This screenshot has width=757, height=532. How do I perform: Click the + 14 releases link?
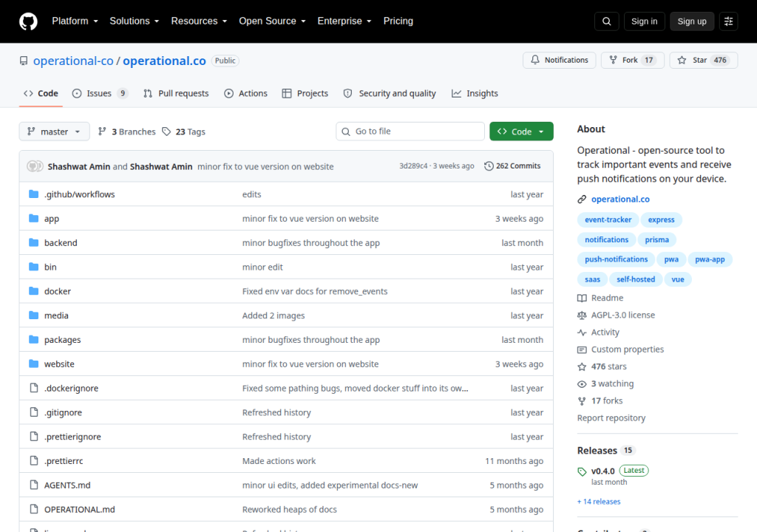(599, 502)
